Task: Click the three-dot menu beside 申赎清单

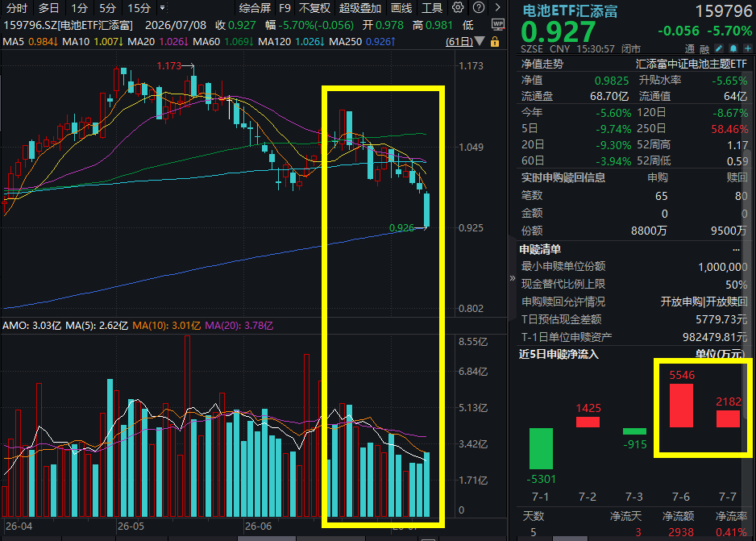Action: pyautogui.click(x=736, y=250)
